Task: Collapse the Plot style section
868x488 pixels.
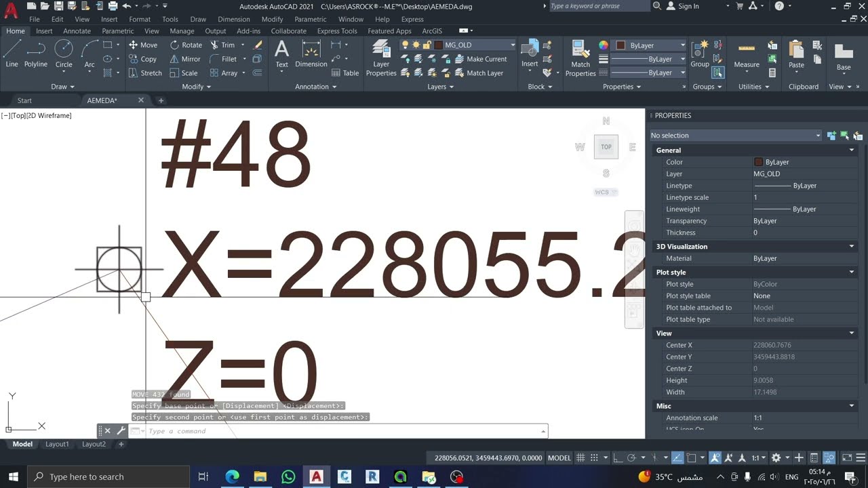Action: tap(852, 272)
